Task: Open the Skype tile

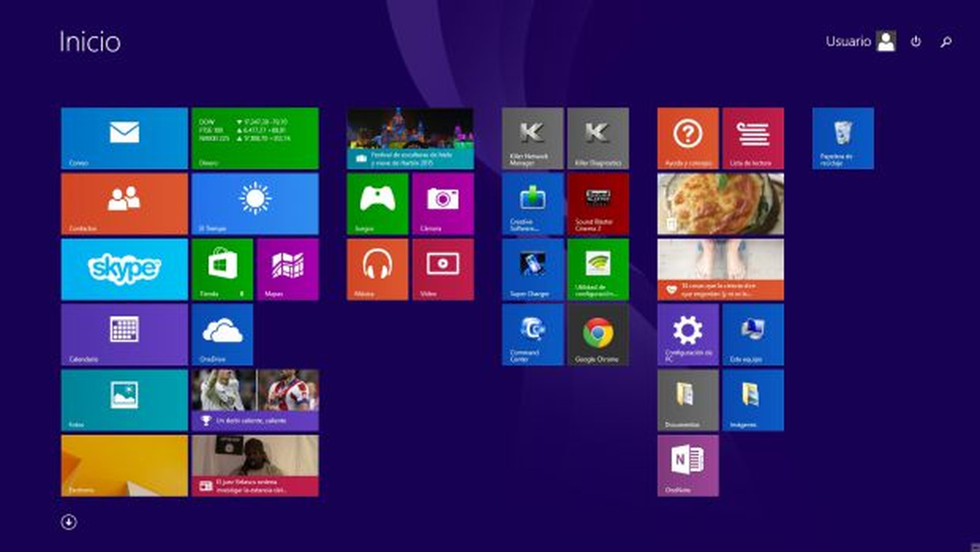Action: click(124, 269)
